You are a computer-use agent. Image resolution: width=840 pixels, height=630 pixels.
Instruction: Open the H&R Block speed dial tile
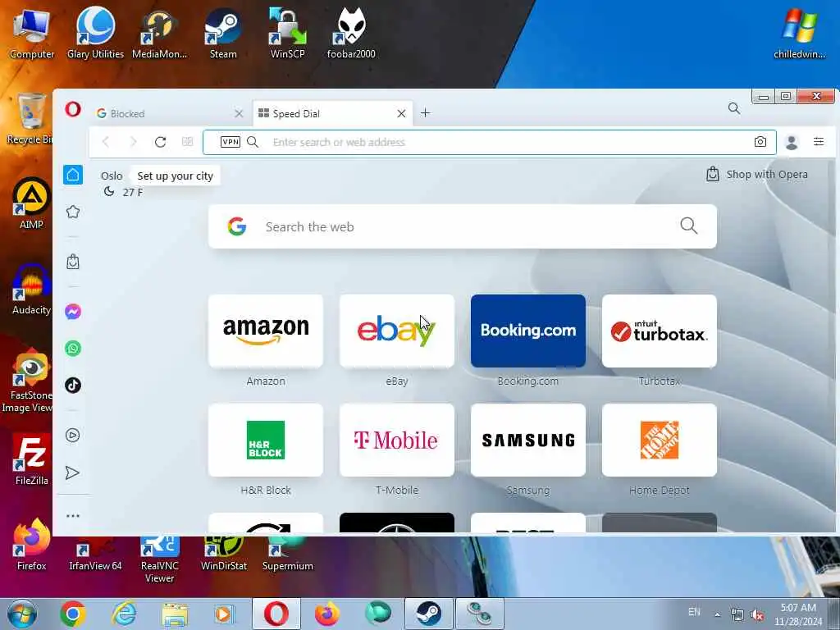pos(266,440)
